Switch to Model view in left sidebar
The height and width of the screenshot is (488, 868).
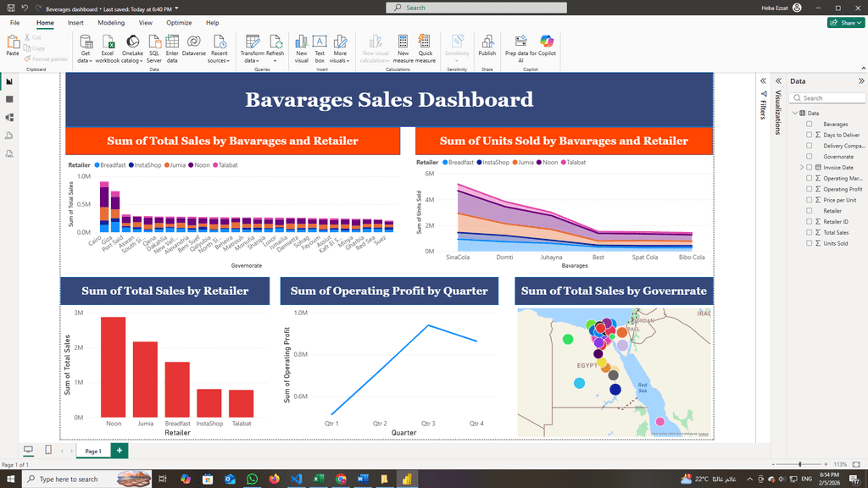pyautogui.click(x=10, y=118)
